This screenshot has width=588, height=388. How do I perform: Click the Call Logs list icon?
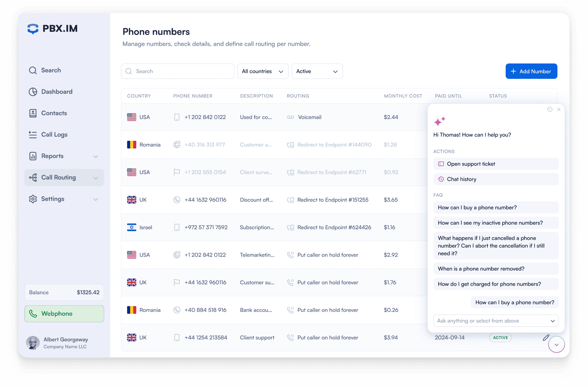coord(33,135)
